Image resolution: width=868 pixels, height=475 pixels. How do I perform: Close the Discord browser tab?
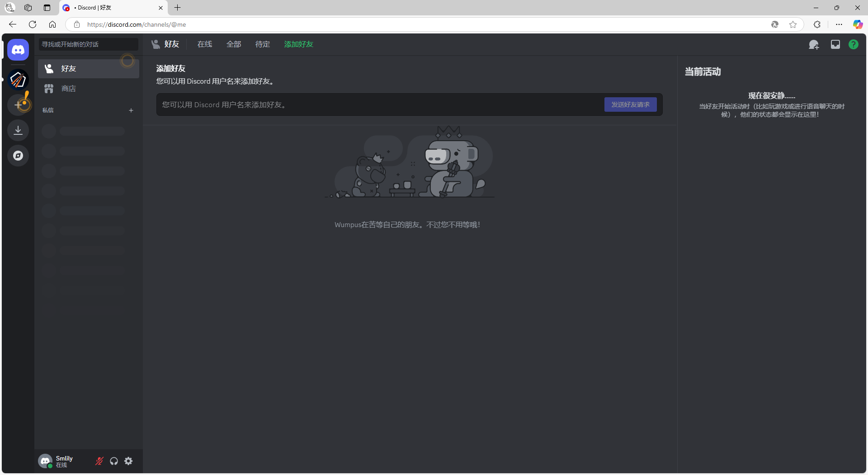pos(160,8)
